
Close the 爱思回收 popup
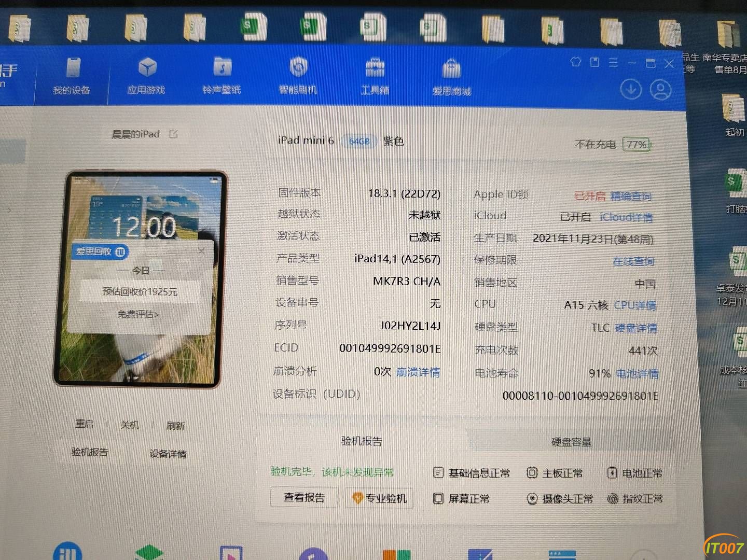pos(201,251)
